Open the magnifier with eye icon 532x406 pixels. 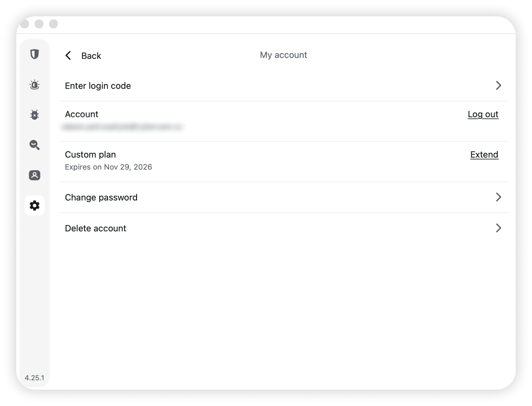click(x=35, y=145)
